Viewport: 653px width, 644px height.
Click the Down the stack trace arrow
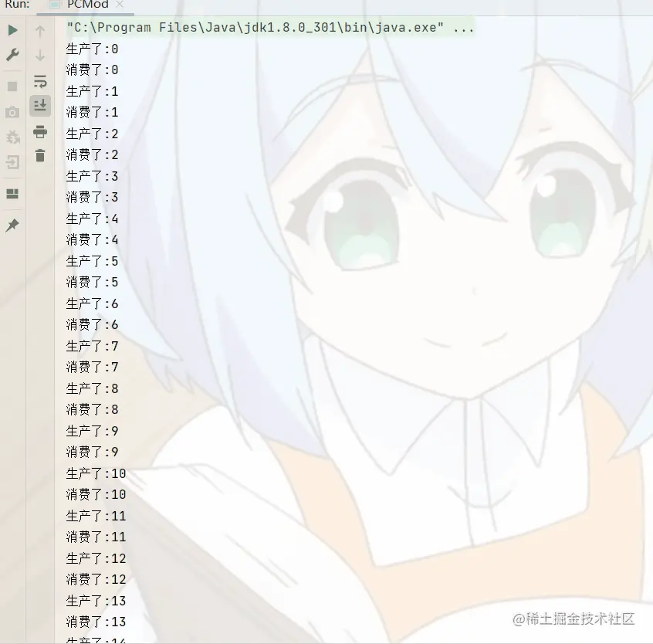[40, 56]
